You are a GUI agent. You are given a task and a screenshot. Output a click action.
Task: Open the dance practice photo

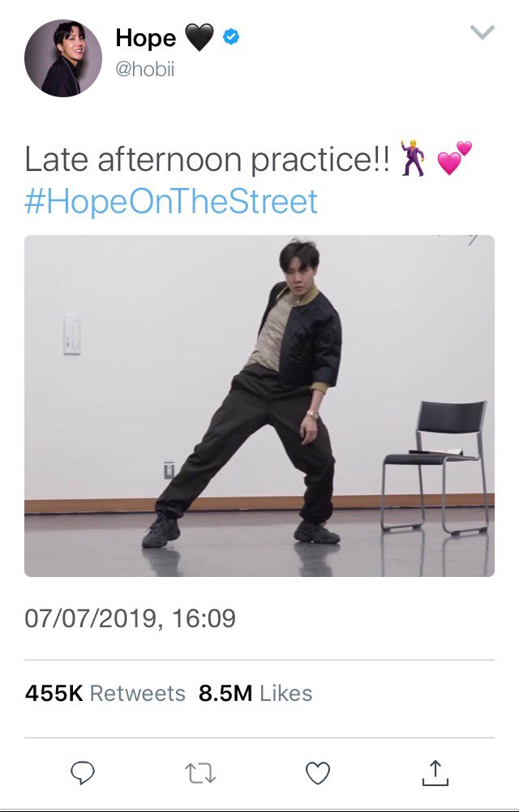(x=259, y=405)
